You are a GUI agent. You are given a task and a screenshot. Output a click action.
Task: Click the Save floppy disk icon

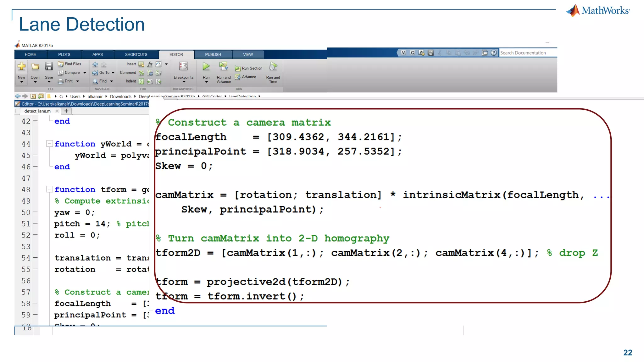coord(49,66)
